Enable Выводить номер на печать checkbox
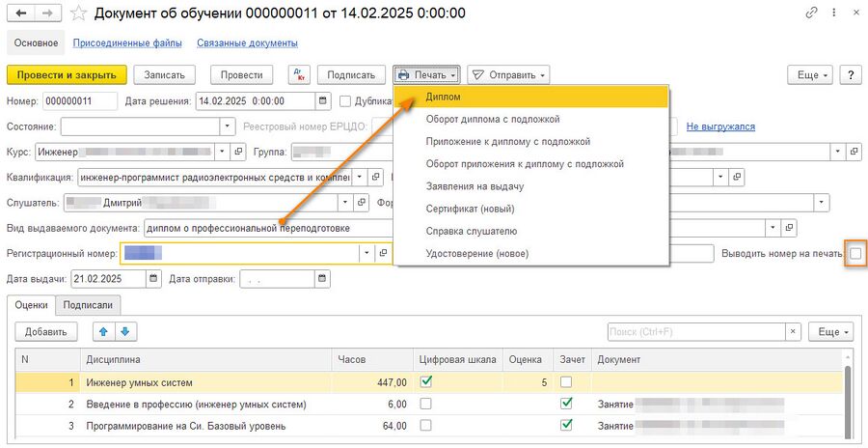 coord(855,253)
